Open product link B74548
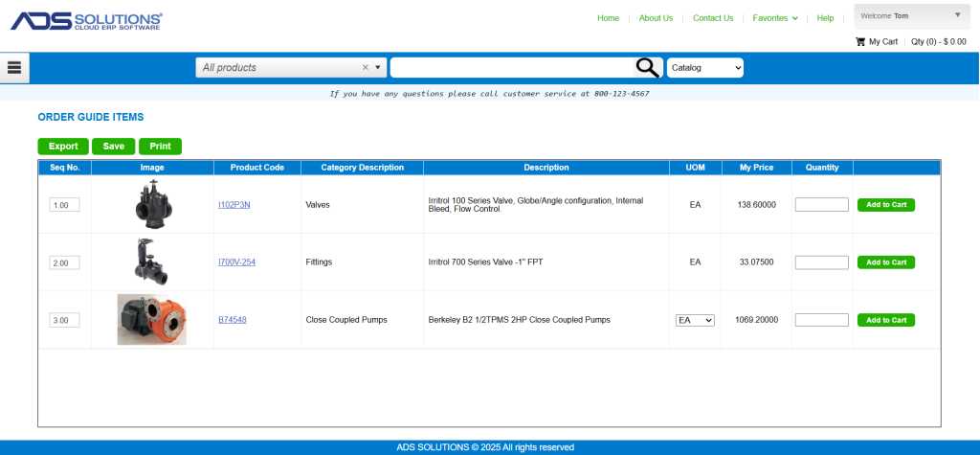Image resolution: width=980 pixels, height=455 pixels. 232,320
